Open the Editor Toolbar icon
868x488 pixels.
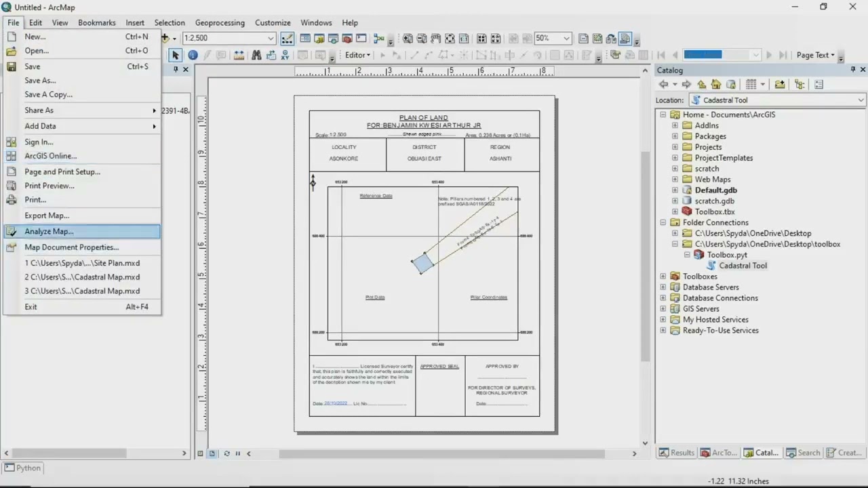(x=288, y=39)
